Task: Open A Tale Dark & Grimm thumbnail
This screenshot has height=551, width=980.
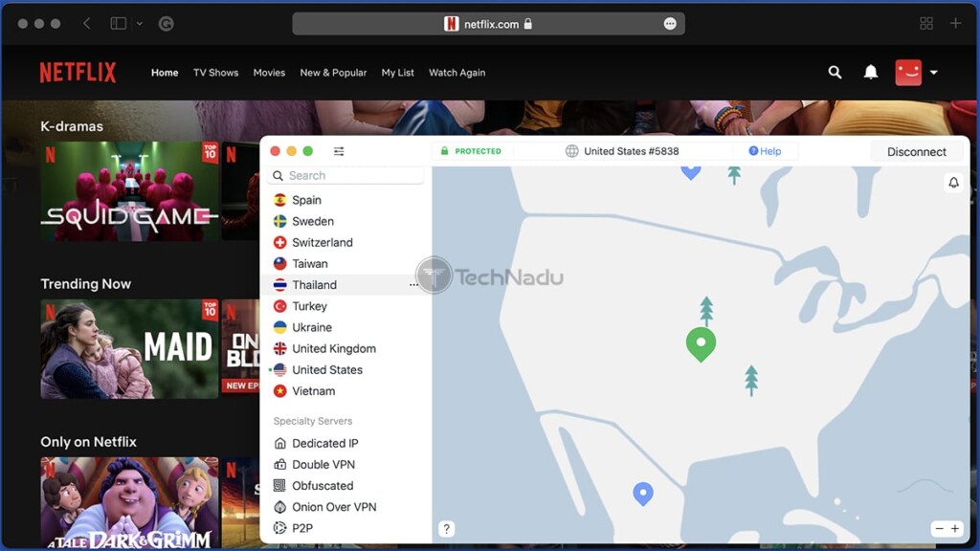Action: tap(129, 503)
